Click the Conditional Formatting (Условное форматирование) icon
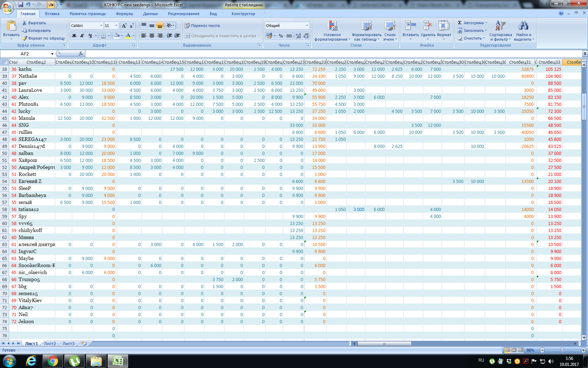 [x=332, y=27]
